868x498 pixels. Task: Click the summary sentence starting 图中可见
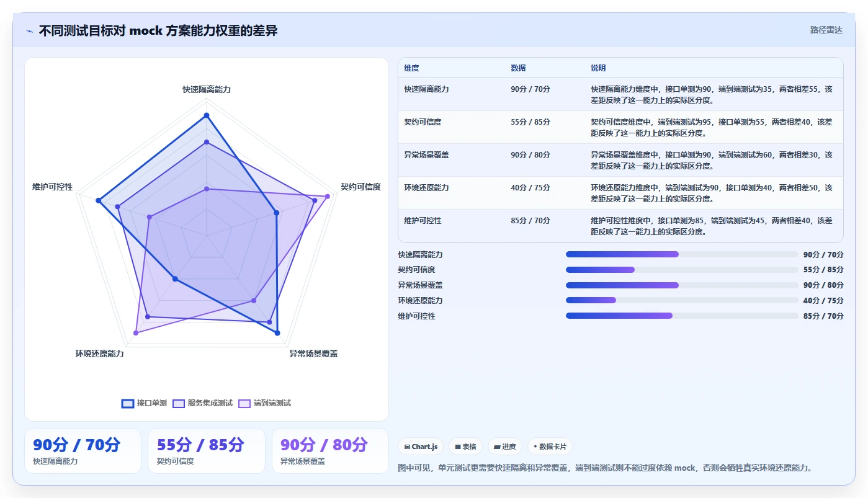(605, 468)
